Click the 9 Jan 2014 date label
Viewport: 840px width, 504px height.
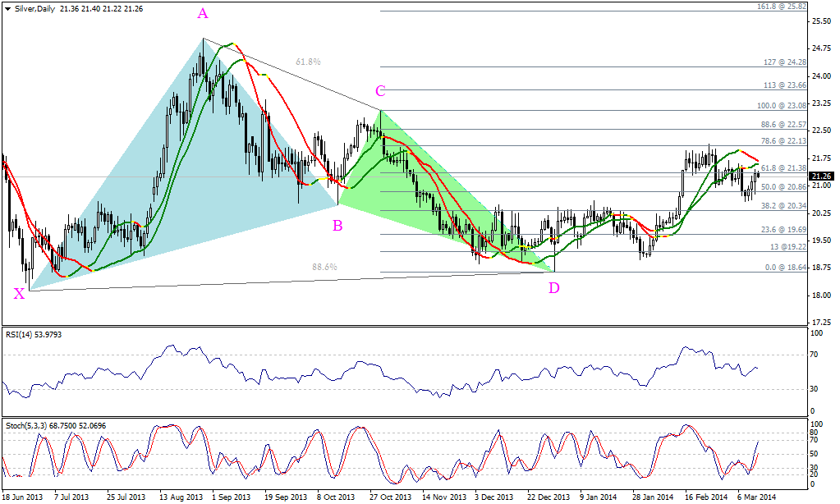pyautogui.click(x=599, y=497)
